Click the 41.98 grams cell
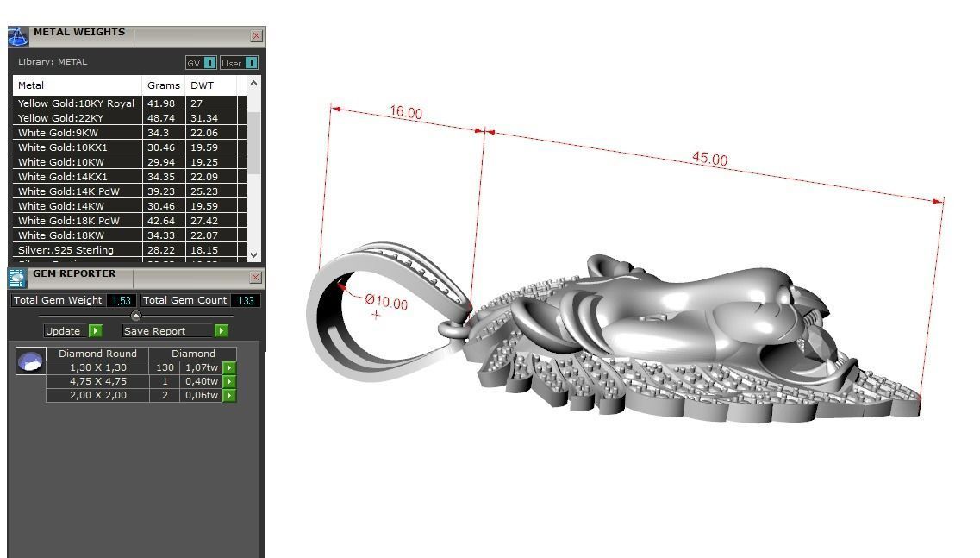 click(164, 103)
